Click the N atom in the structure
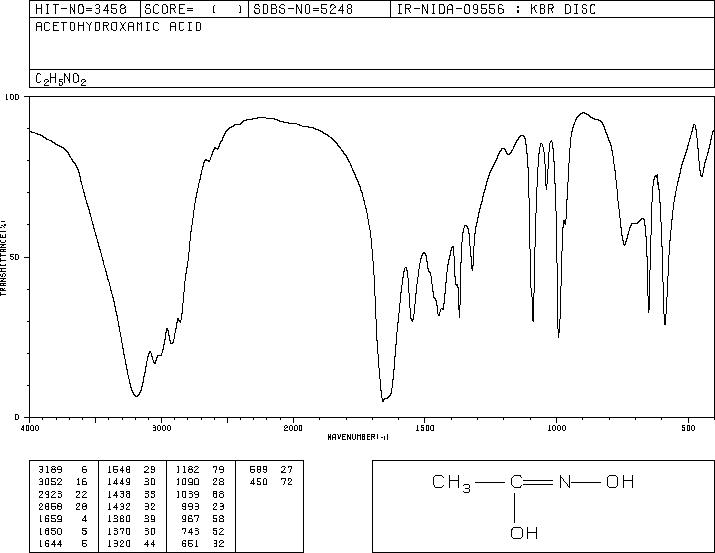Image resolution: width=715 pixels, height=553 pixels. click(x=565, y=481)
